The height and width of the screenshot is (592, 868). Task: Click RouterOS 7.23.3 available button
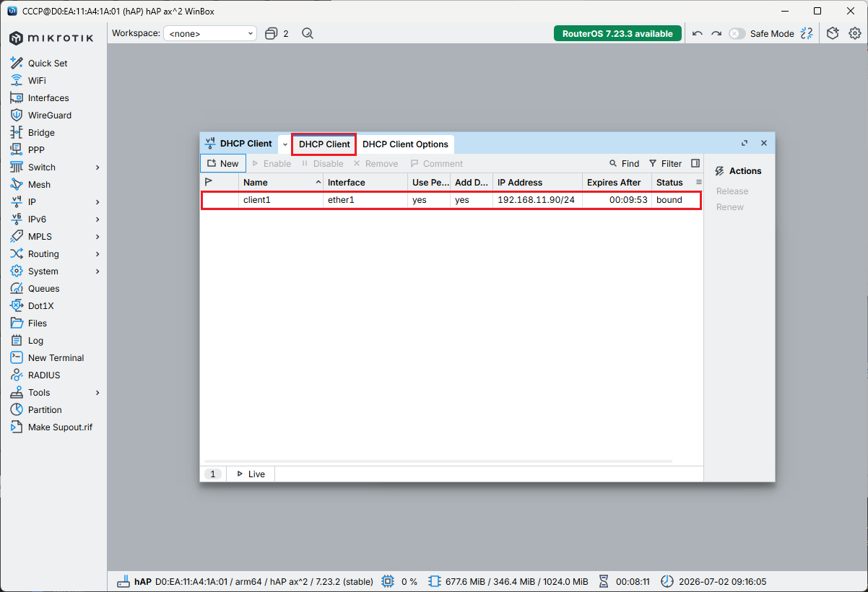pos(617,33)
